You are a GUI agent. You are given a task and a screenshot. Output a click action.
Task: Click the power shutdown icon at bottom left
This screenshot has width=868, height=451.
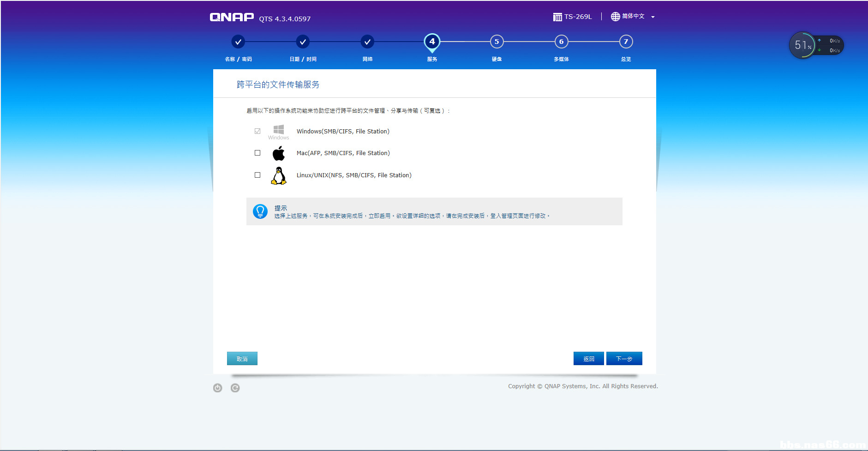[x=217, y=388]
